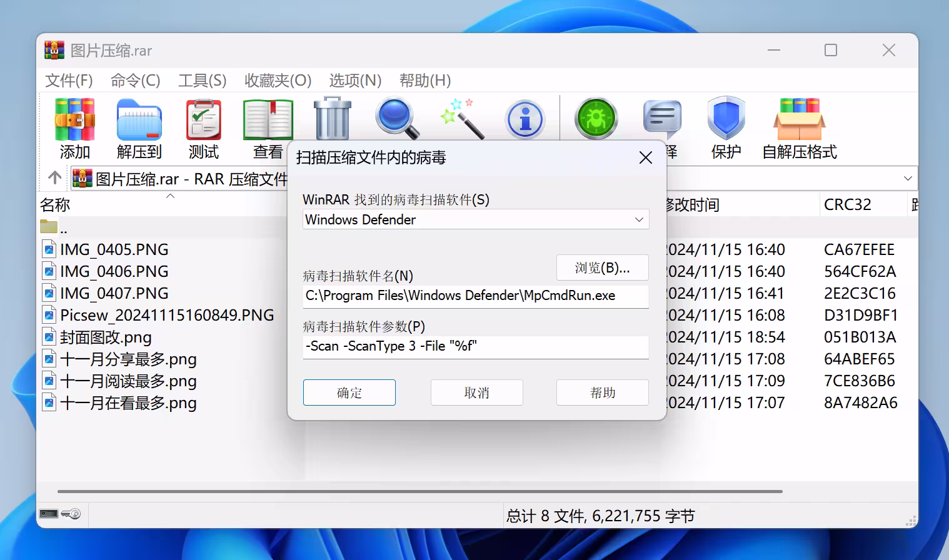Image resolution: width=949 pixels, height=560 pixels.
Task: Click the green virus scan bug icon
Action: click(x=596, y=117)
